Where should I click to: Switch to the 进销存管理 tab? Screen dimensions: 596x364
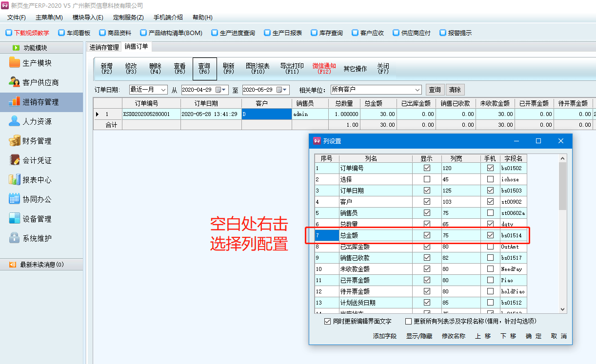pos(104,47)
